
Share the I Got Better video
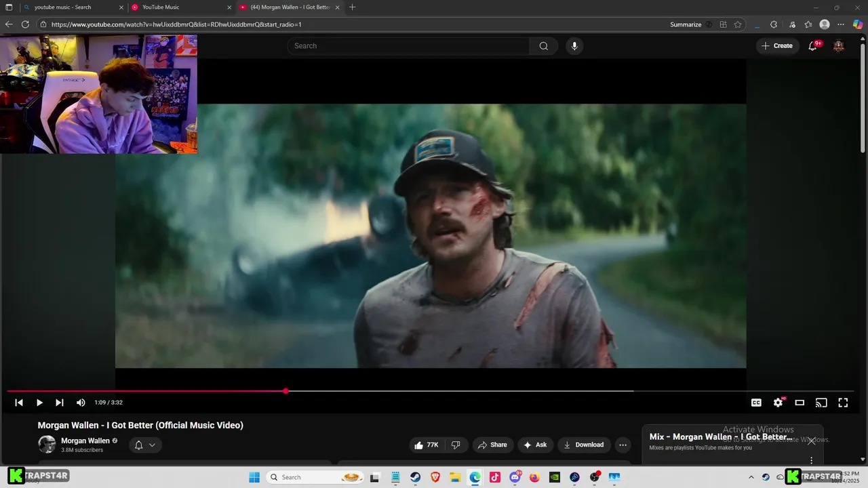[492, 445]
